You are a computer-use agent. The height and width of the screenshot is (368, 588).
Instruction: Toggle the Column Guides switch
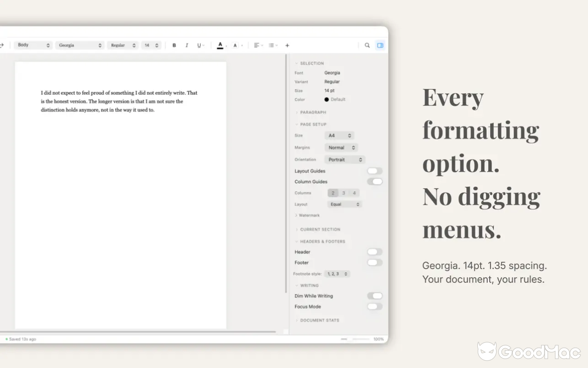tap(375, 182)
